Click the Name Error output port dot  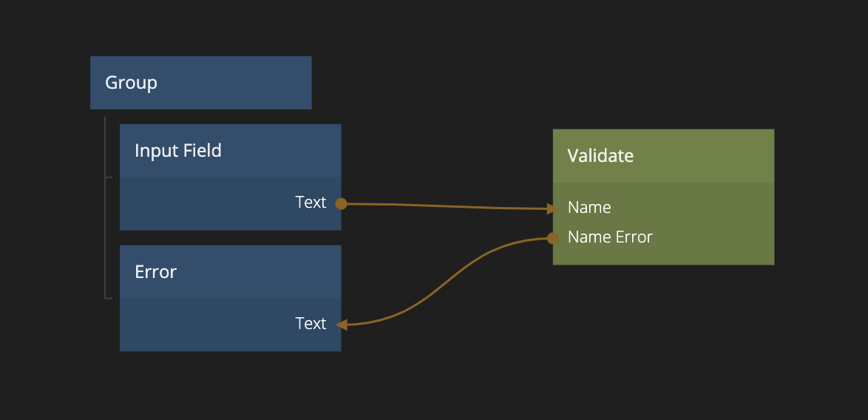click(x=552, y=237)
